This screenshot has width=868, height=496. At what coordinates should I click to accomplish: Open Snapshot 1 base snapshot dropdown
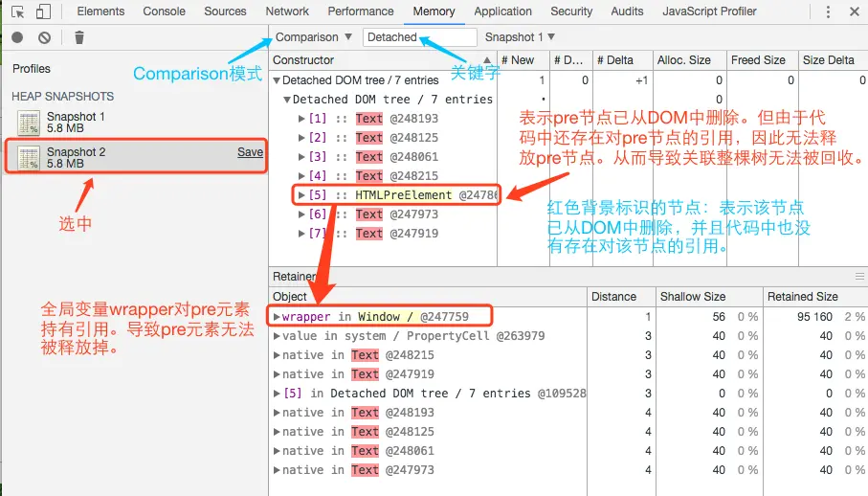pyautogui.click(x=520, y=37)
